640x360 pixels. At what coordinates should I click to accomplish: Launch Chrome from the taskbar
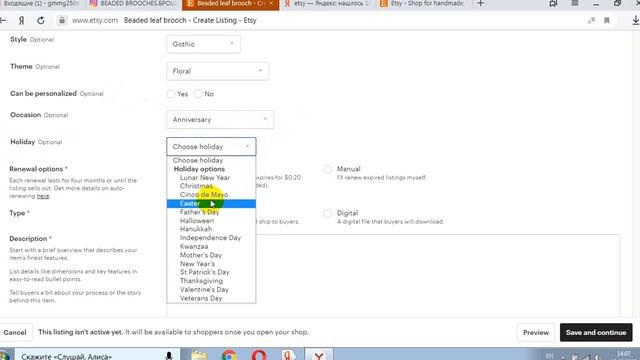click(229, 355)
